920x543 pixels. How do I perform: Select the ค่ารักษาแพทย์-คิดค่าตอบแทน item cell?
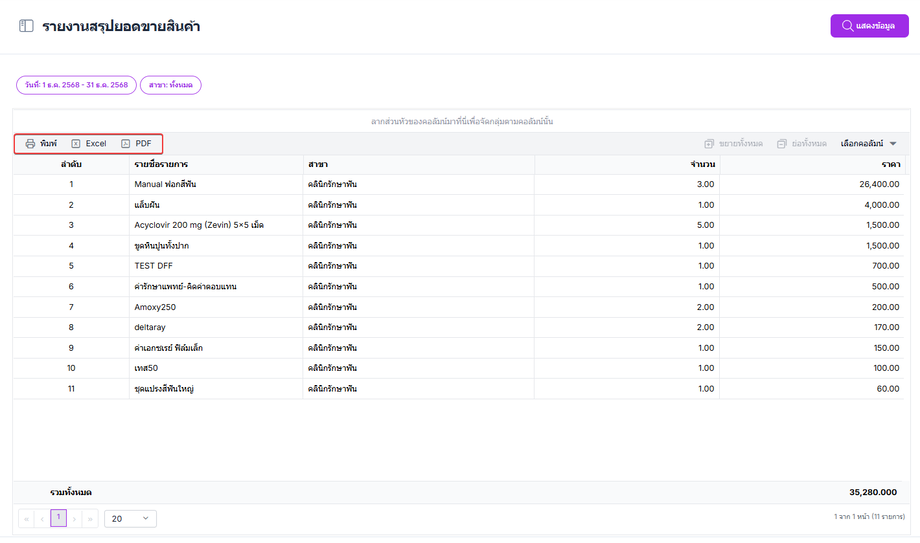216,286
